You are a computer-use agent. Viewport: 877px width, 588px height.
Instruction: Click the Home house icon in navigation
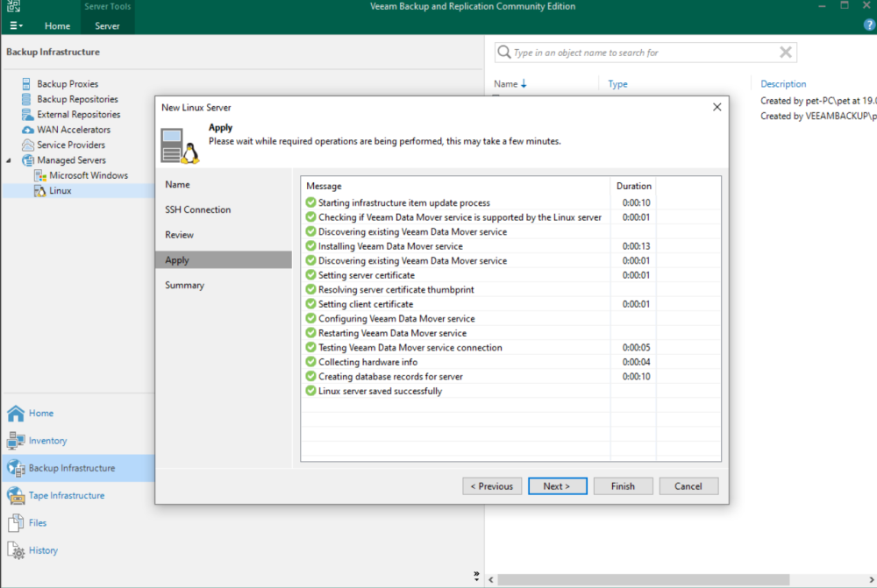point(16,413)
